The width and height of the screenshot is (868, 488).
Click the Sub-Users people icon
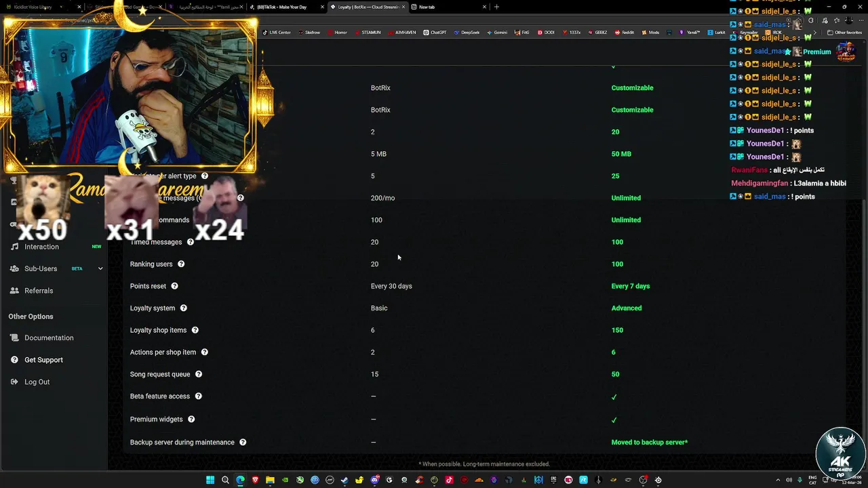(x=14, y=268)
